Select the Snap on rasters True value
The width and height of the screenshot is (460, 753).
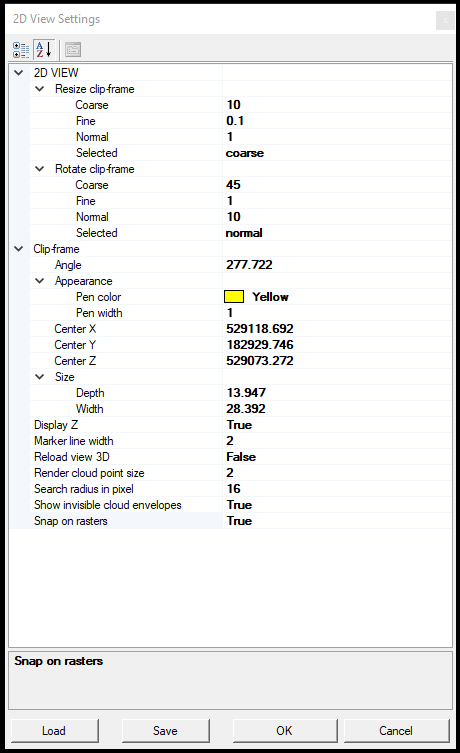point(337,521)
